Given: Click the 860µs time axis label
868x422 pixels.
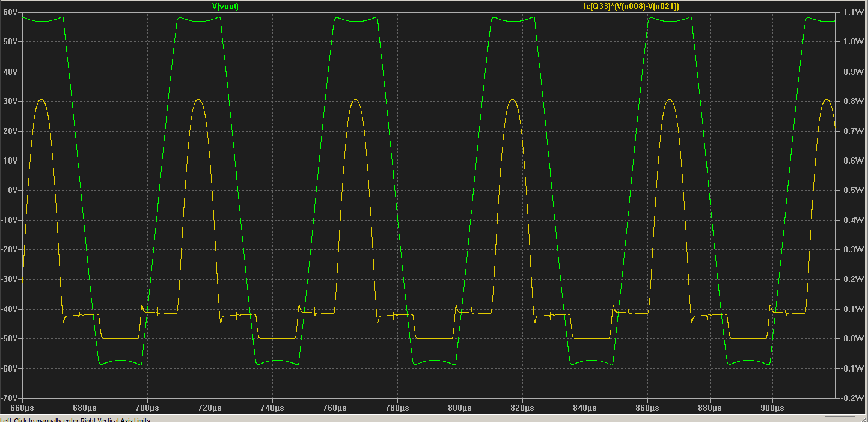Looking at the screenshot, I should pos(647,408).
